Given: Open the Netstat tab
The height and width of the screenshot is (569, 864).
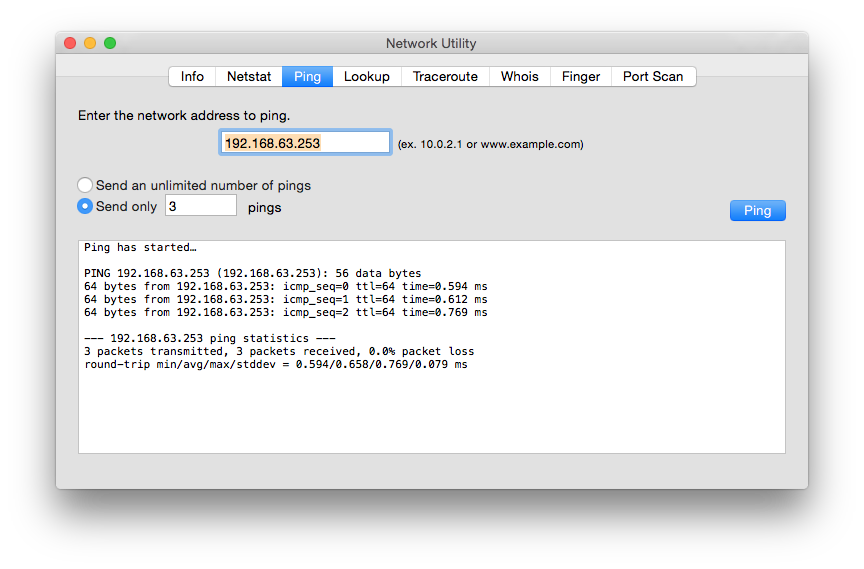Looking at the screenshot, I should tap(248, 76).
